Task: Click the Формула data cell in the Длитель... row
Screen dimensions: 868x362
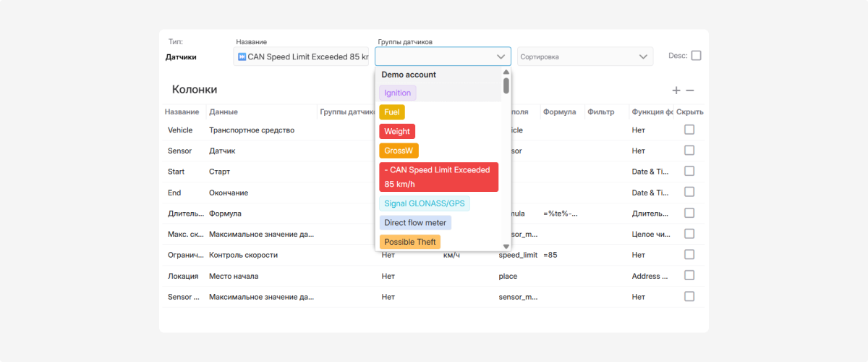Action: (x=225, y=214)
